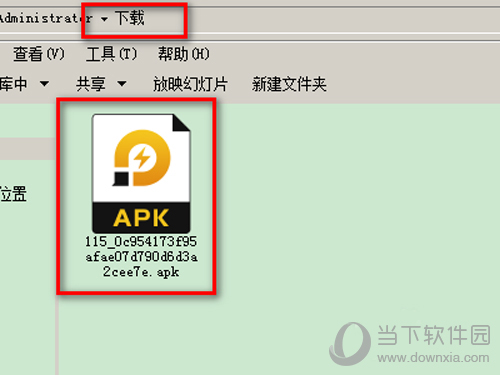Click the 下载 breadcrumb in address bar

(130, 18)
